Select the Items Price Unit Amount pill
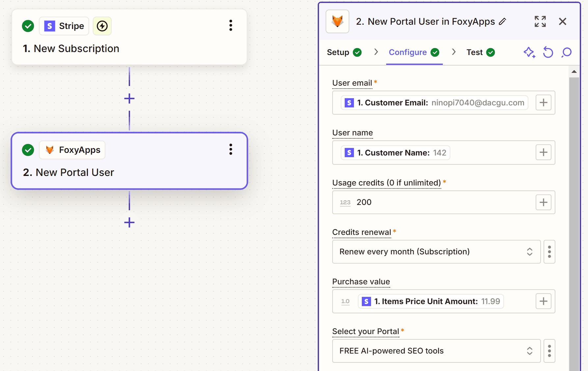 pos(431,301)
